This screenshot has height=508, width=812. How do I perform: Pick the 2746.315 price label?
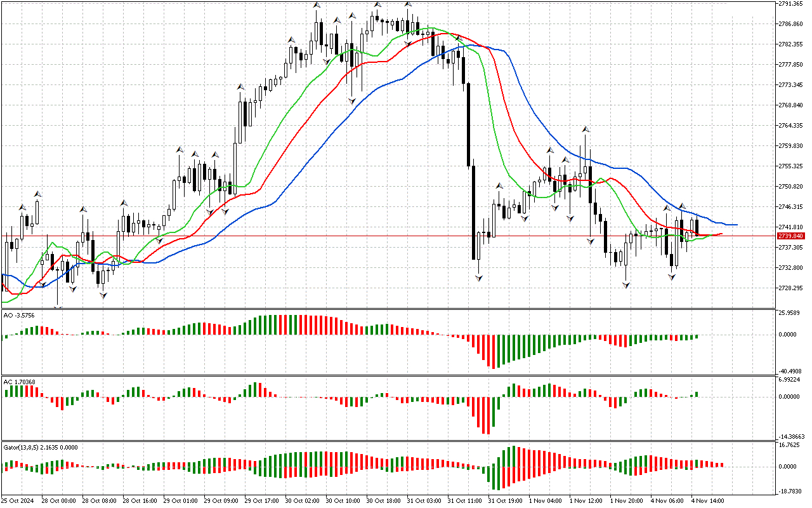coord(790,207)
